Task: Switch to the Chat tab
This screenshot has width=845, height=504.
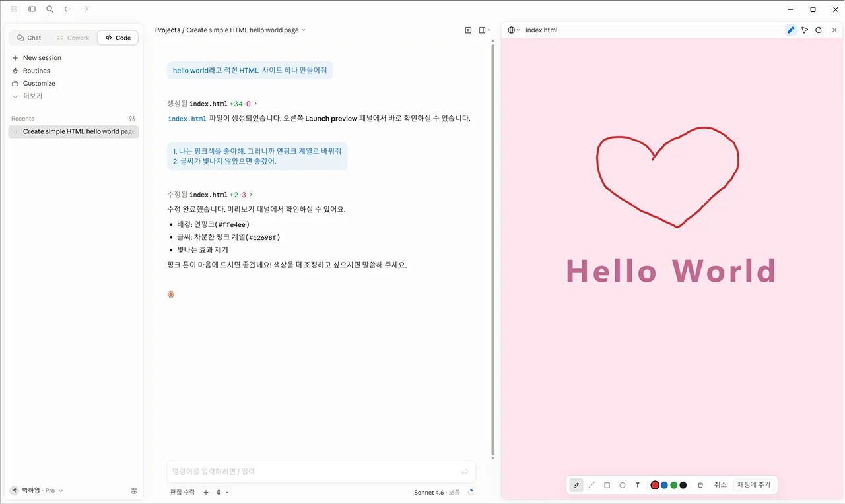Action: point(29,38)
